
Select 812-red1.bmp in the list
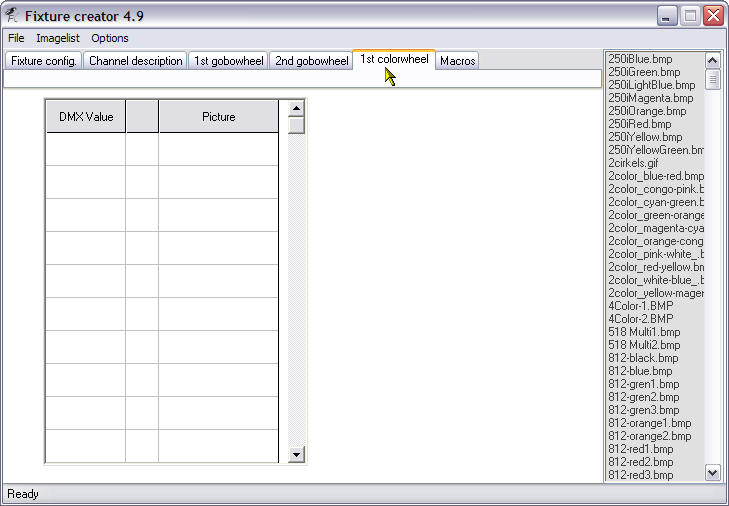[x=640, y=449]
